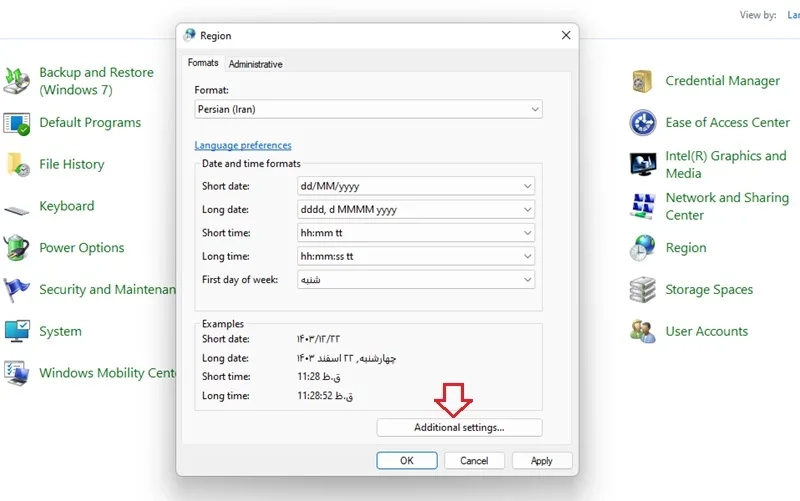Image resolution: width=800 pixels, height=501 pixels.
Task: Switch to the Administrative tab
Action: point(256,64)
